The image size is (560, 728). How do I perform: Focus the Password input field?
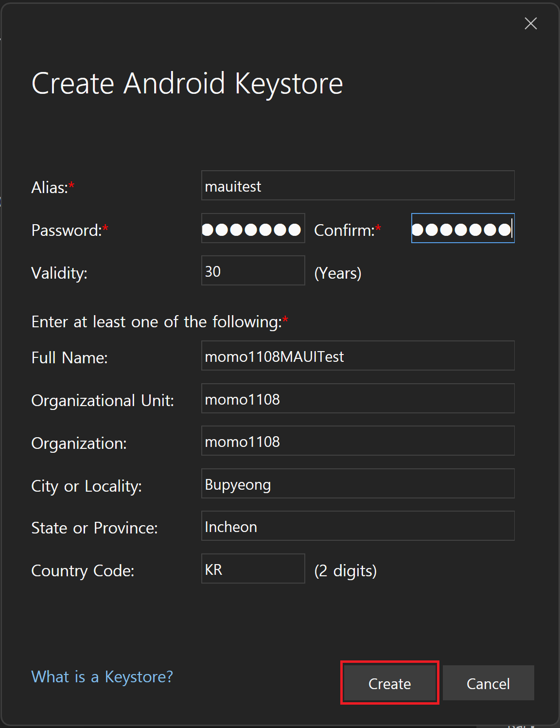point(253,229)
